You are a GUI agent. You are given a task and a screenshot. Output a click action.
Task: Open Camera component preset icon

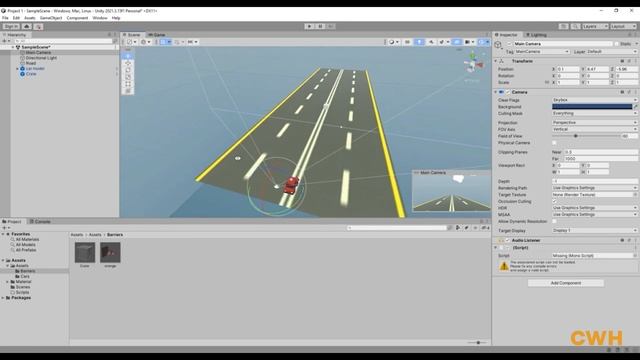click(x=629, y=92)
